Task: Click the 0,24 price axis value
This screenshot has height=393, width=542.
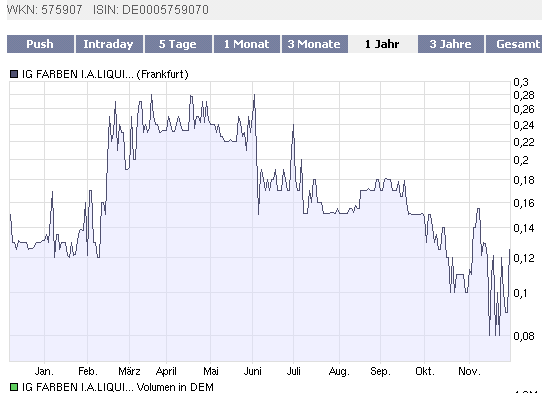Action: pyautogui.click(x=524, y=125)
